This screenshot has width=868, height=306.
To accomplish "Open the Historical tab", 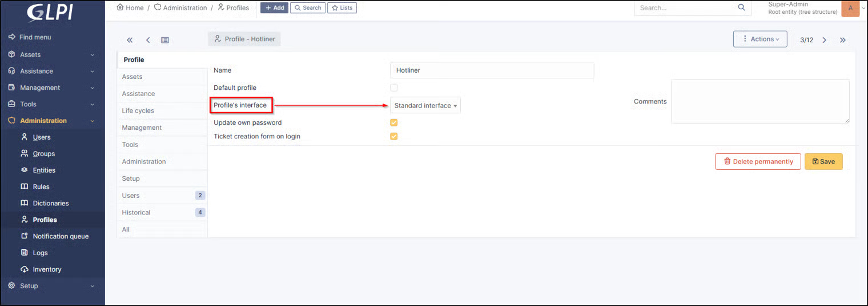I will point(162,212).
